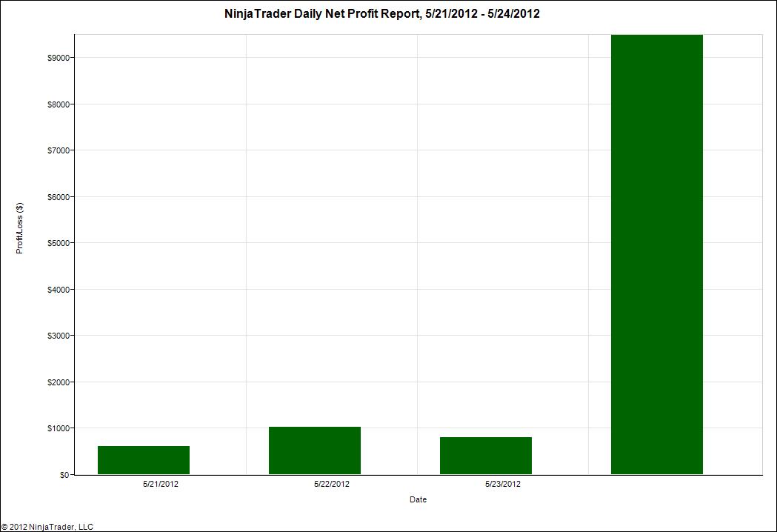Click the $8000 axis label
Screen dimensions: 777x532
tap(59, 104)
